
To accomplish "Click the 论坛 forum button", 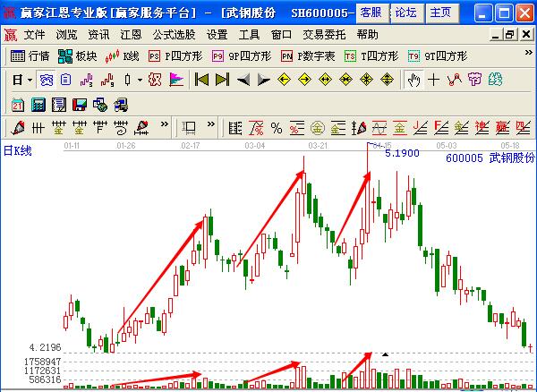I will (x=405, y=13).
